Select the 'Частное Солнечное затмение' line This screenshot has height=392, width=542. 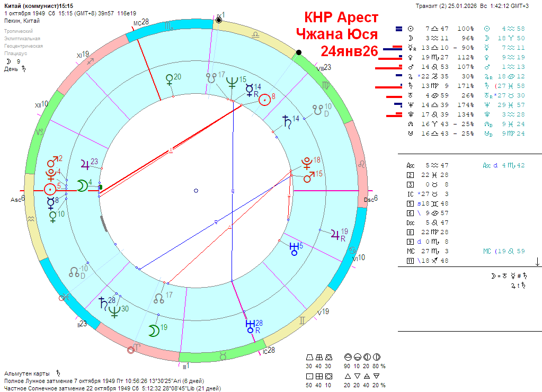coord(112,388)
